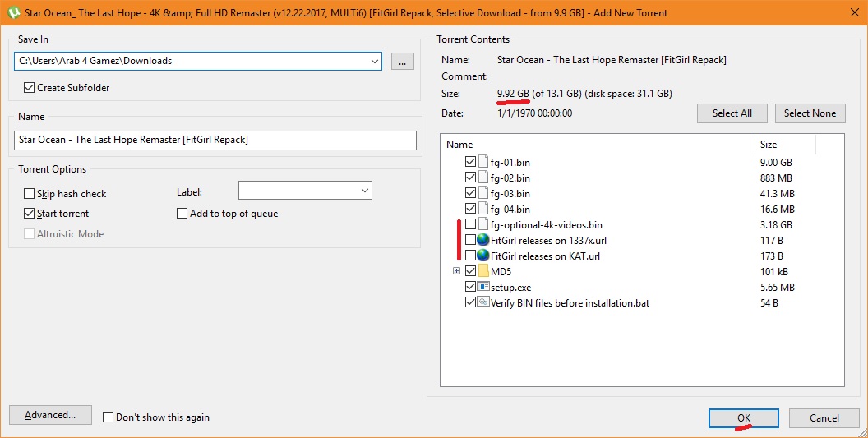Image resolution: width=868 pixels, height=438 pixels.
Task: Browse for folder with ... button
Action: 403,62
